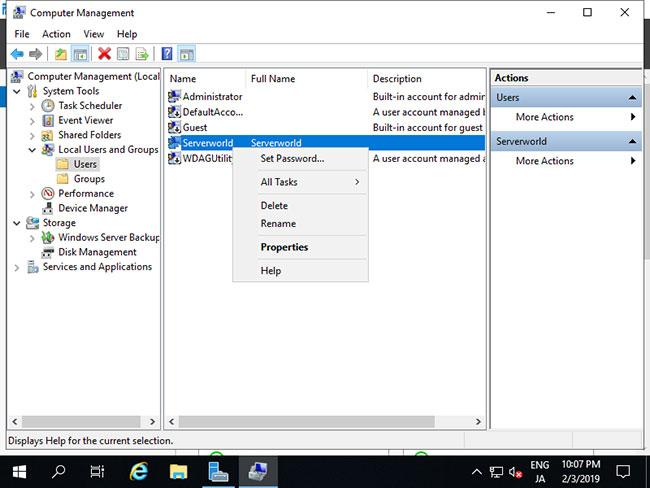Open the Action Center notification icon
Viewport: 650px width, 488px height.
[623, 472]
